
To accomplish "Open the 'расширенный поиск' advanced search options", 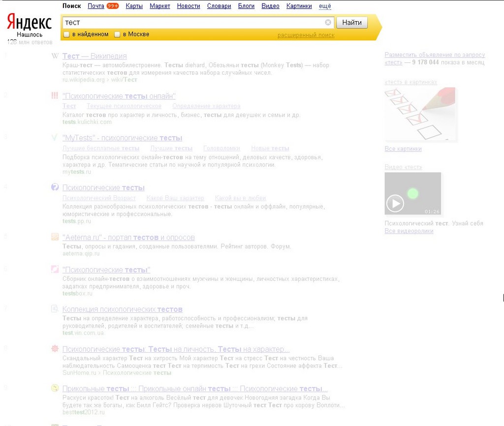I will 306,35.
